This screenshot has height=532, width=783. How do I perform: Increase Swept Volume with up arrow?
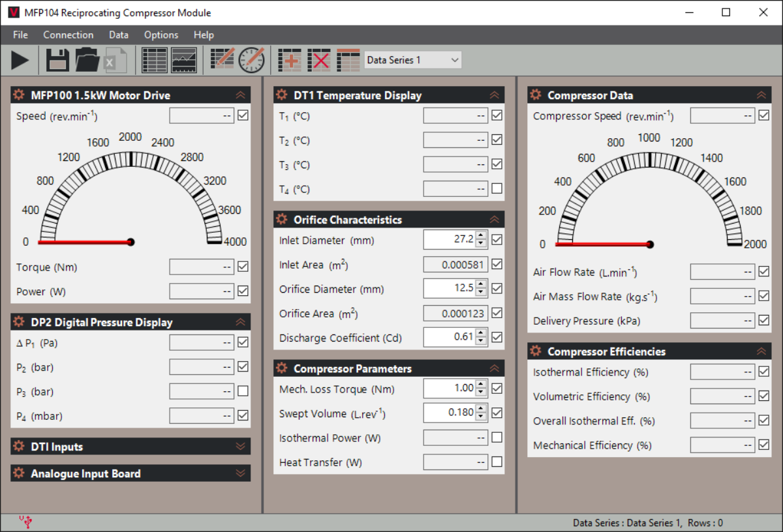pos(482,408)
